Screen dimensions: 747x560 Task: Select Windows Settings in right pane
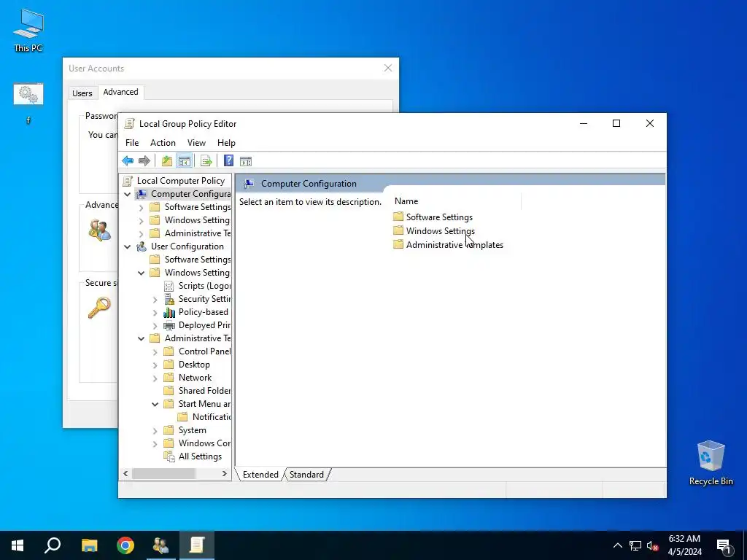point(440,231)
